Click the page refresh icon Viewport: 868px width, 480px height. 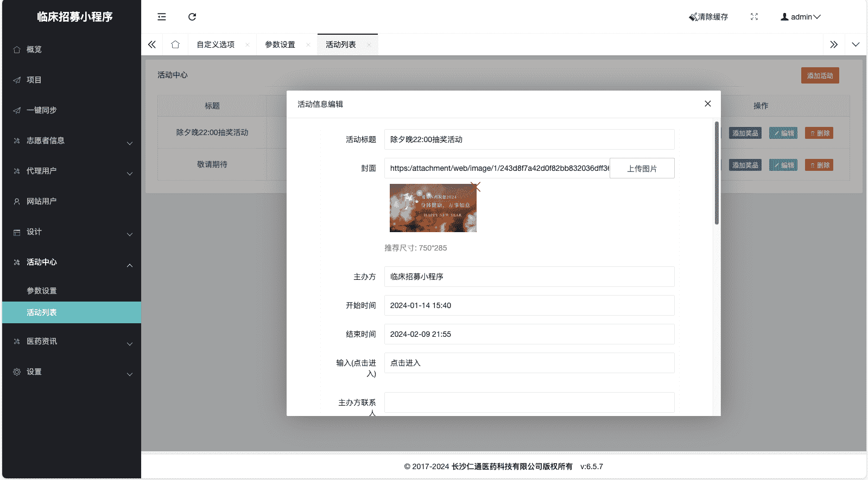(x=192, y=17)
